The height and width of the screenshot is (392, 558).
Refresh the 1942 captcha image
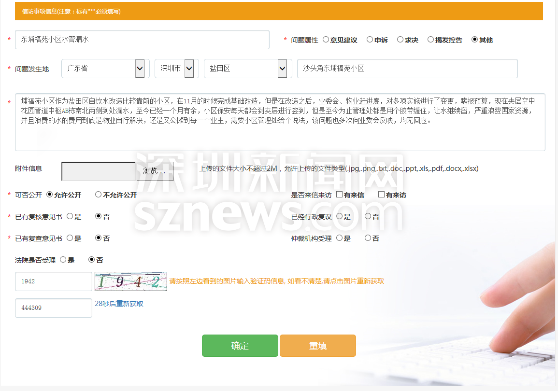click(130, 281)
